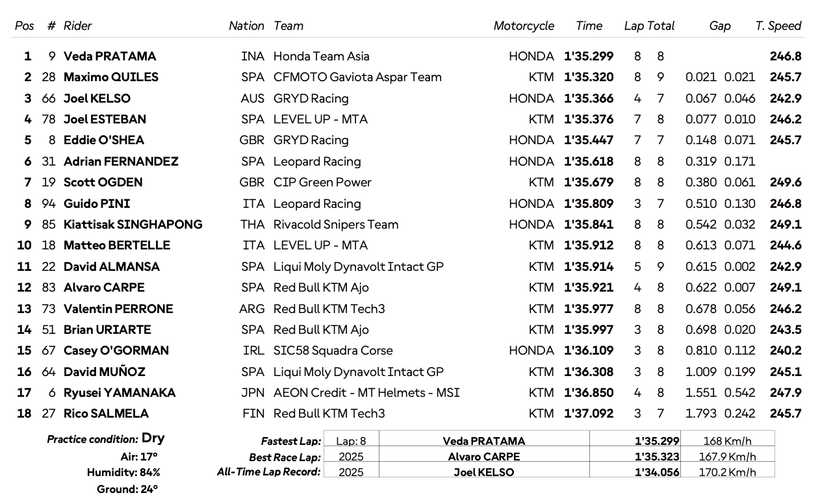Click Maximo QUILES rider name
This screenshot has height=504, width=820.
click(x=111, y=77)
